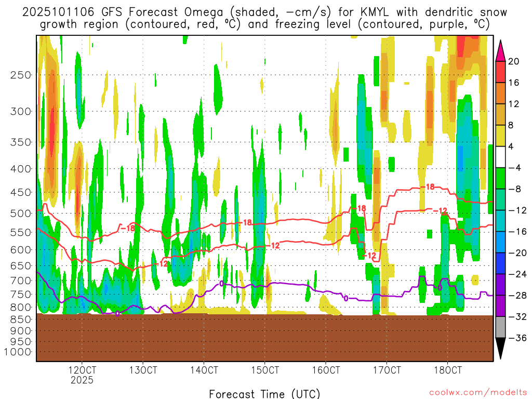Viewport: 532px width, 399px height.
Task: Click the 450 pressure level label
Action: coord(21,192)
